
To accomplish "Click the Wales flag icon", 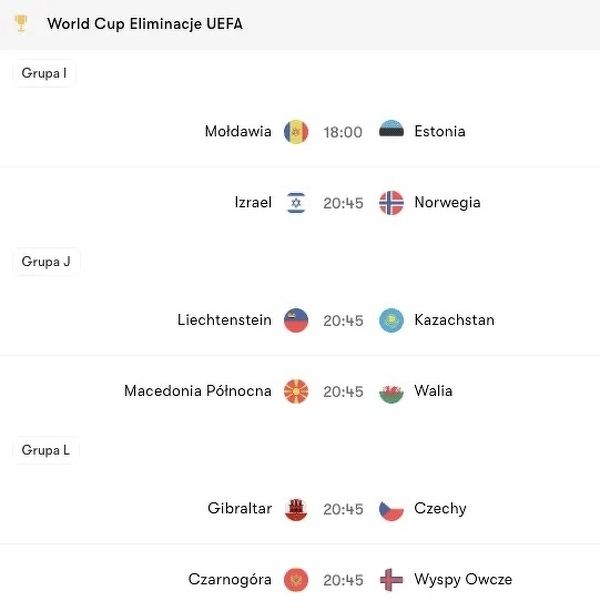I will coord(391,391).
